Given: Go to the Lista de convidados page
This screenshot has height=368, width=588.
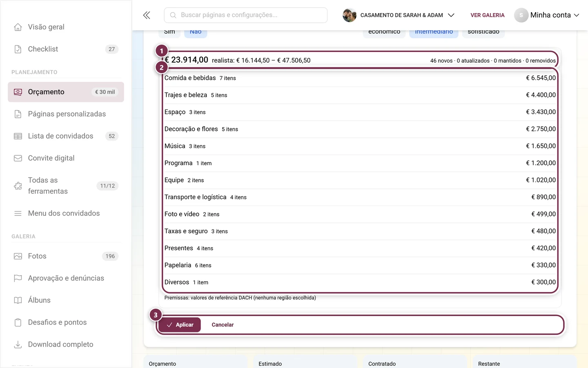Looking at the screenshot, I should (x=66, y=136).
